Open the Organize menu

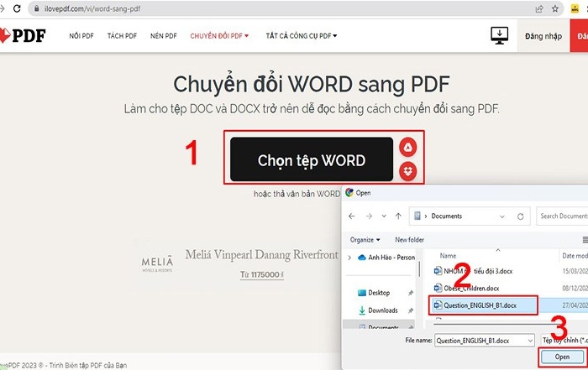click(x=365, y=240)
